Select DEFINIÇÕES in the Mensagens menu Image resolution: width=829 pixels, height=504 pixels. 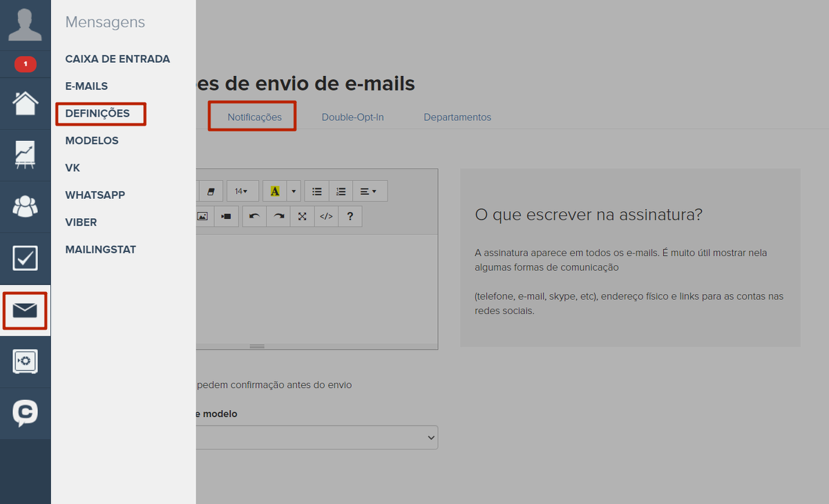pos(97,113)
